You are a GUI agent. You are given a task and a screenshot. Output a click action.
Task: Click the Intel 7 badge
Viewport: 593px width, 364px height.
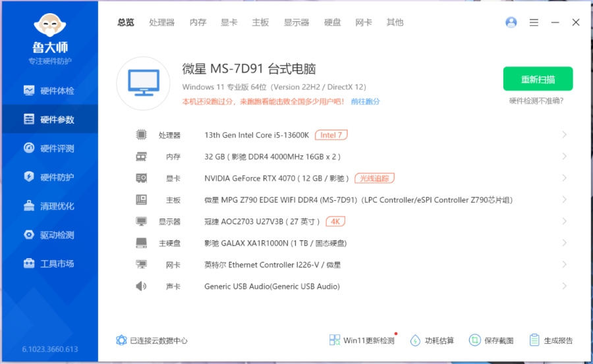(x=331, y=135)
